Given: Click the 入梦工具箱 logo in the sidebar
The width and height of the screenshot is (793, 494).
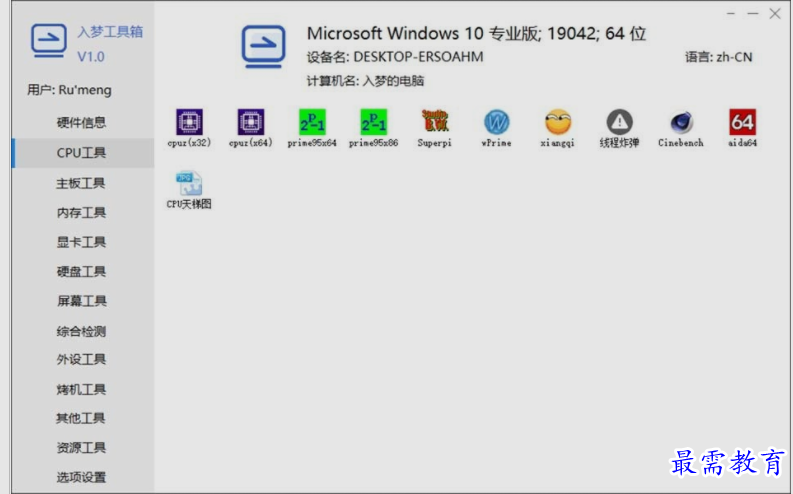Looking at the screenshot, I should (49, 40).
